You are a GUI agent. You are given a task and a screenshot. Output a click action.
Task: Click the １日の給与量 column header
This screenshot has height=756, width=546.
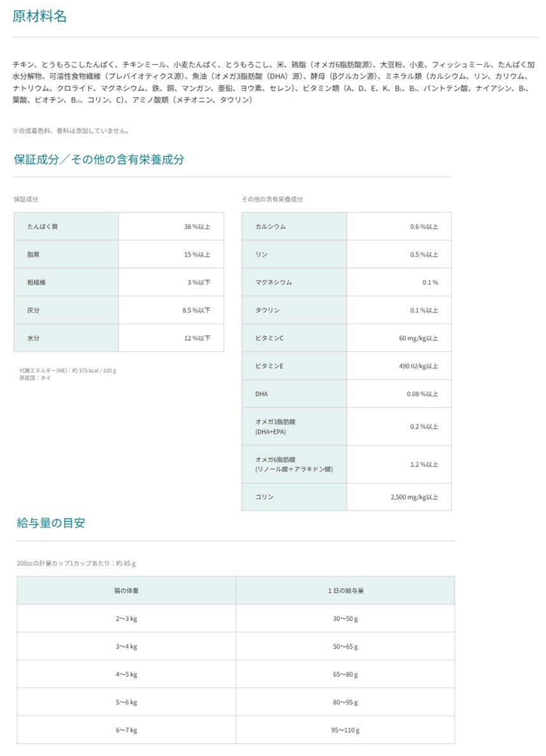[345, 590]
